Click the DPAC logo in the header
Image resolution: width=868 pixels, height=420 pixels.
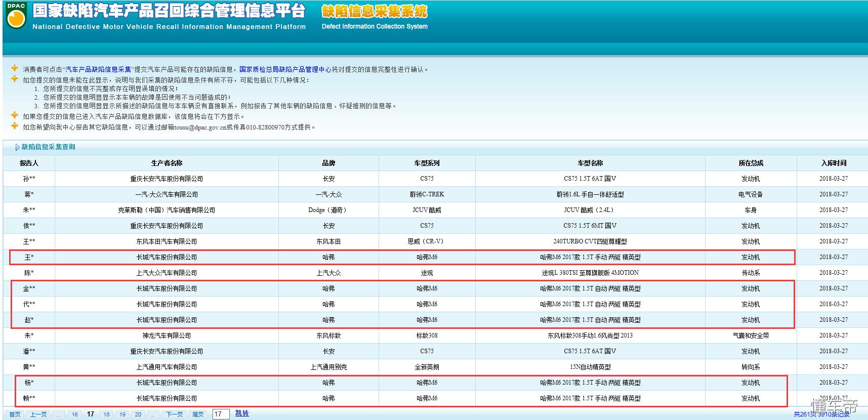(16, 17)
